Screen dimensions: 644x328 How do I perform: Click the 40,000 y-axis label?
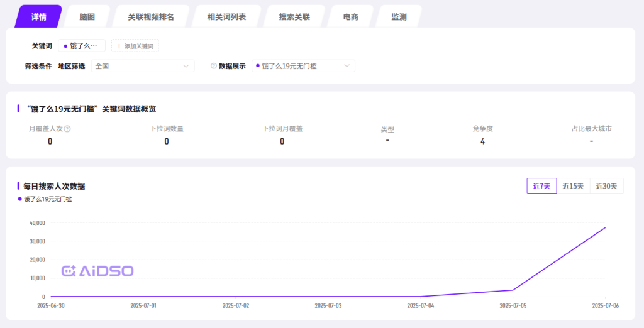[37, 222]
